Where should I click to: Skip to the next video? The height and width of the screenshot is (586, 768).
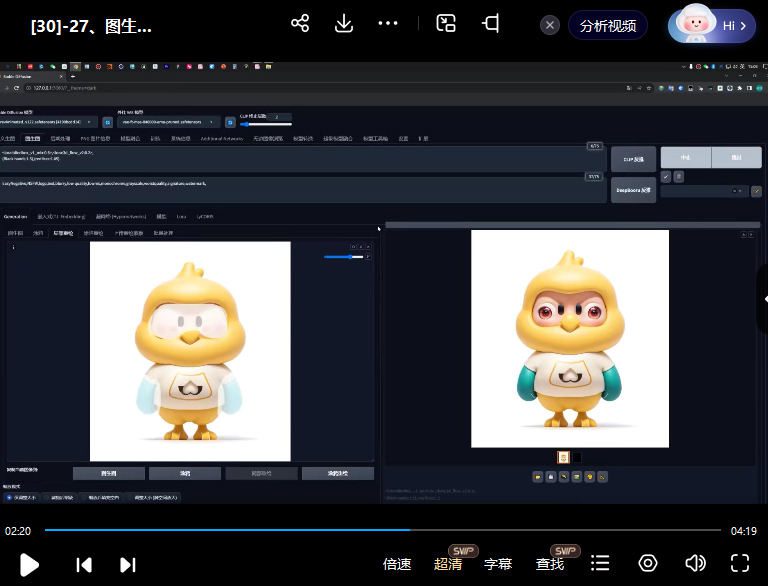coord(128,565)
